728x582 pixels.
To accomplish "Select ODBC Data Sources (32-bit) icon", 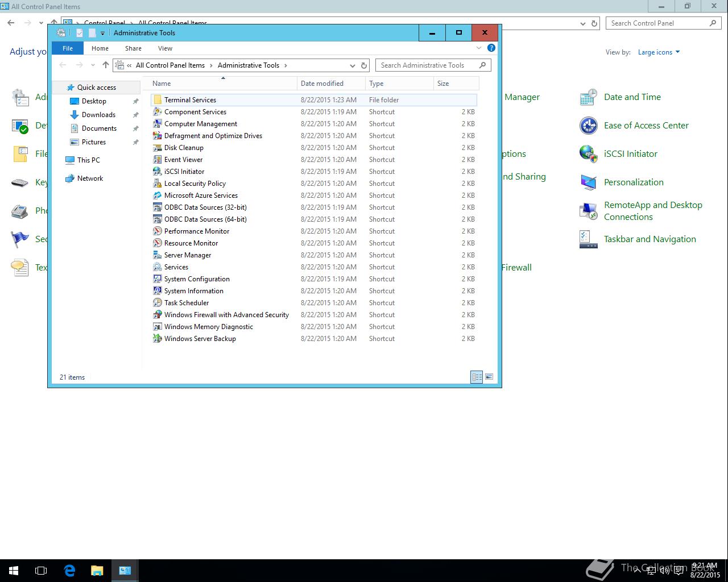I will pyautogui.click(x=158, y=207).
